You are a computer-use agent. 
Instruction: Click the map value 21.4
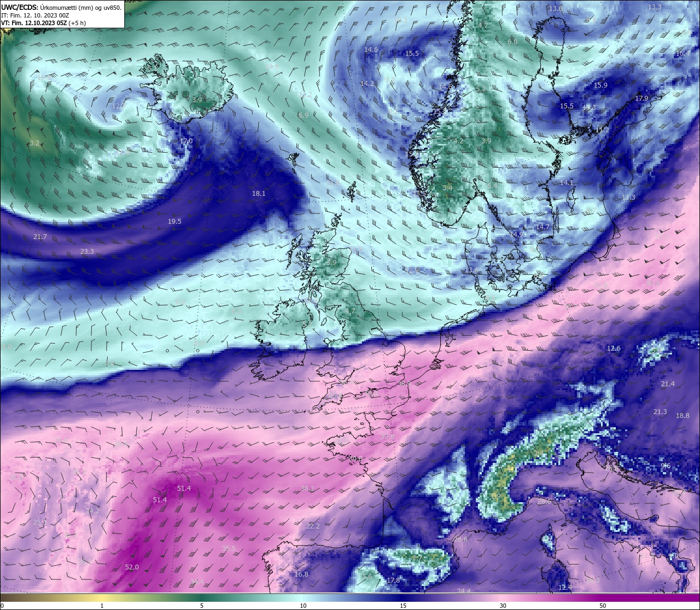coord(668,385)
